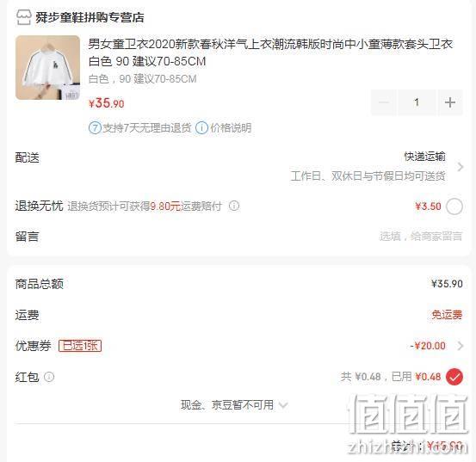
Task: Click the info icon next to 红包
Action: (x=49, y=377)
